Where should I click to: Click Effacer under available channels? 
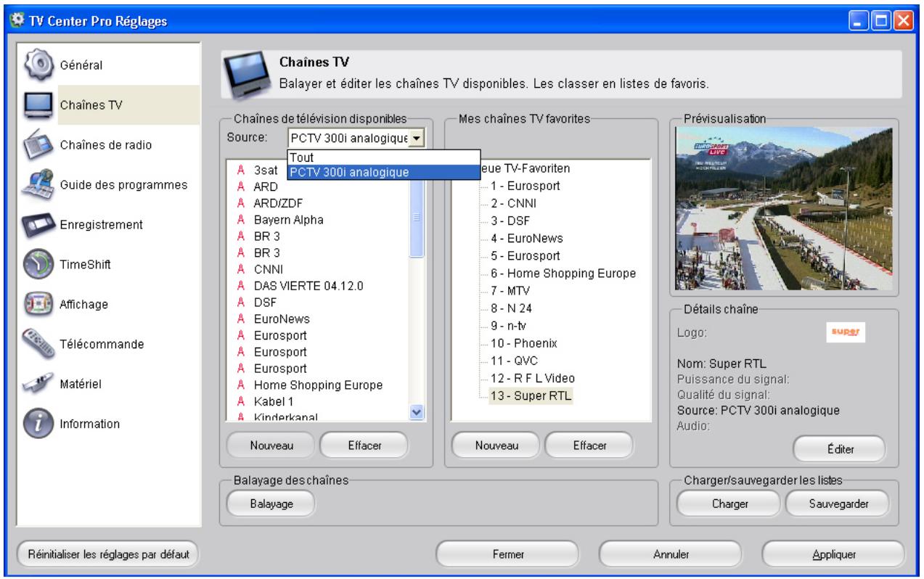pos(364,445)
